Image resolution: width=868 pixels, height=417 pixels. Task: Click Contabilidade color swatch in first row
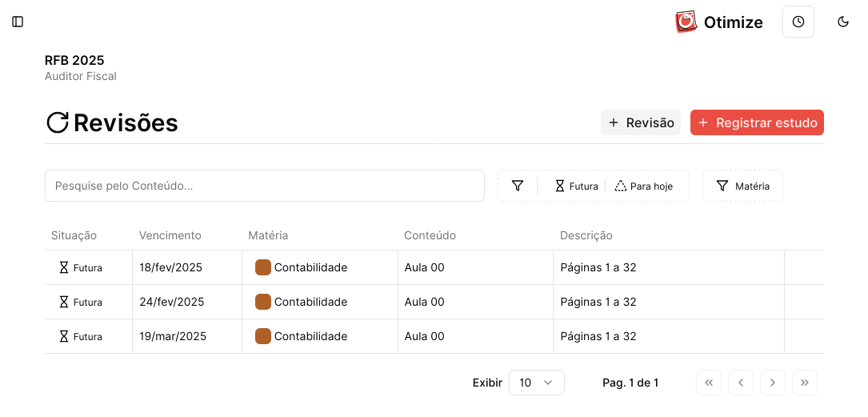(x=263, y=267)
